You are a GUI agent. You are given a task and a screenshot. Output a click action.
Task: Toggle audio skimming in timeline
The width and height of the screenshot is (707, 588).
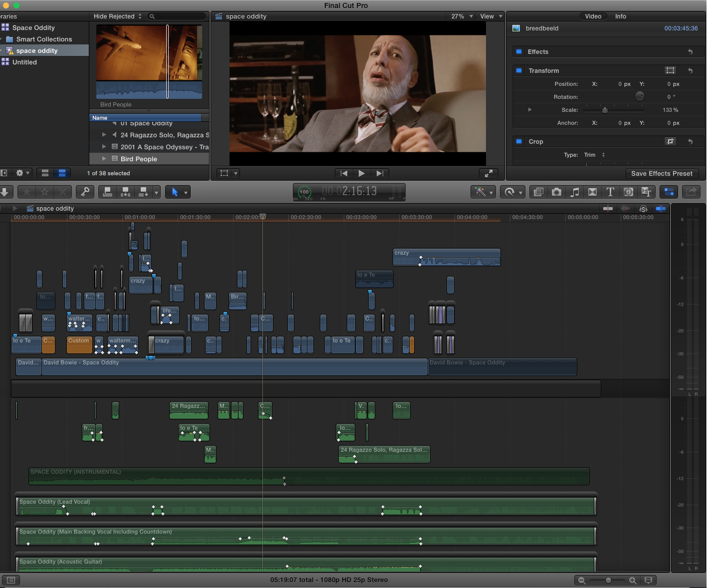625,209
